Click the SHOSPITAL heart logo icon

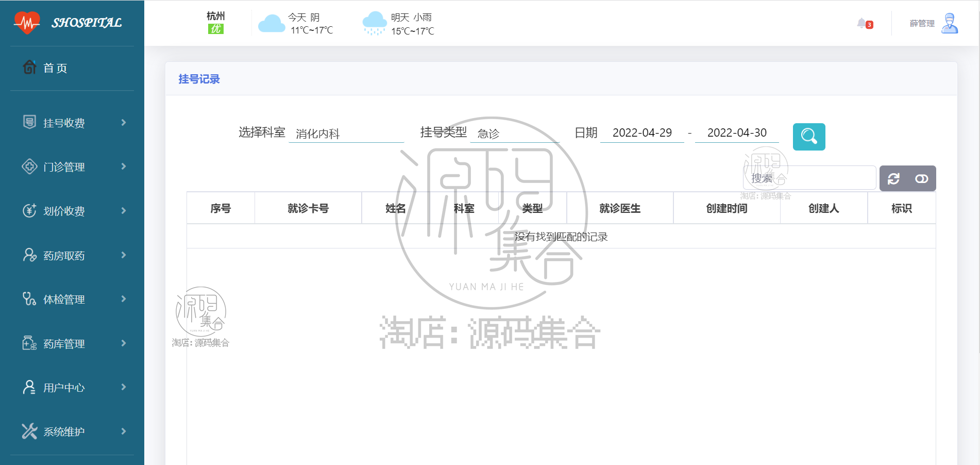[27, 23]
